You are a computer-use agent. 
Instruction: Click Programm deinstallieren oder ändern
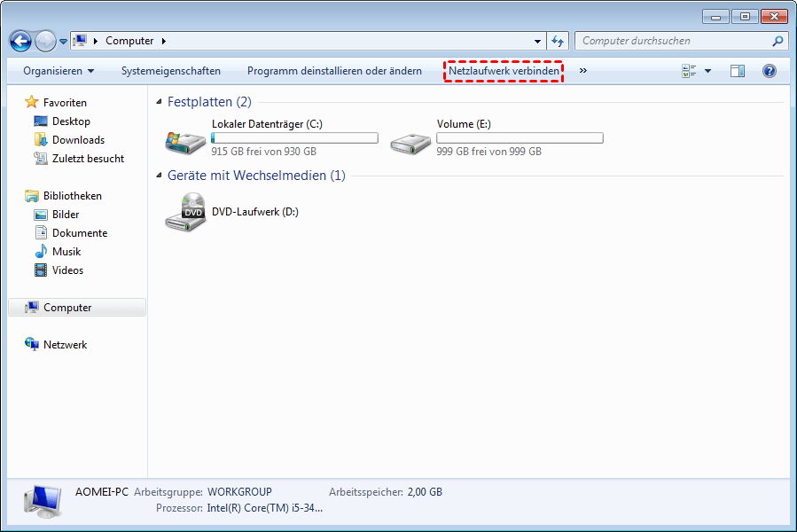tap(334, 71)
